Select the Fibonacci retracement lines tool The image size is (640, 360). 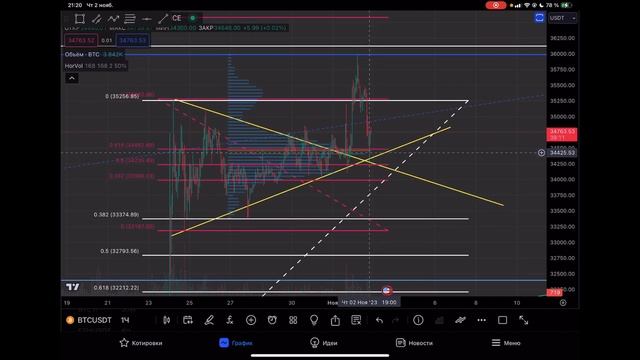pos(130,18)
